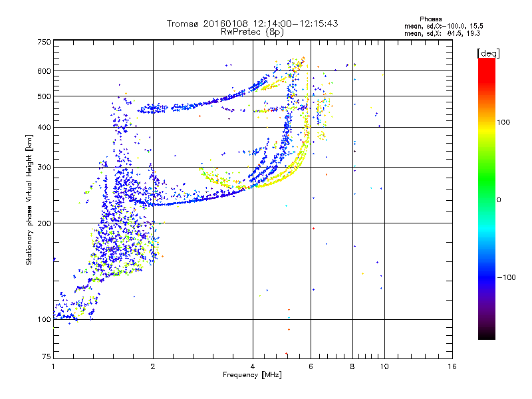
Task: Click the x-axis label '4'
Action: click(x=253, y=366)
